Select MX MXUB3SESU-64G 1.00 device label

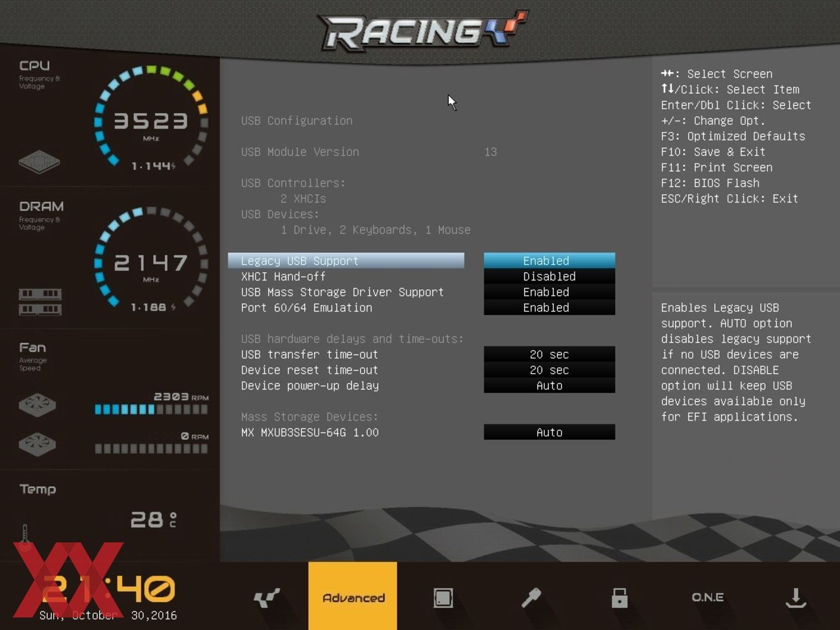pyautogui.click(x=309, y=432)
